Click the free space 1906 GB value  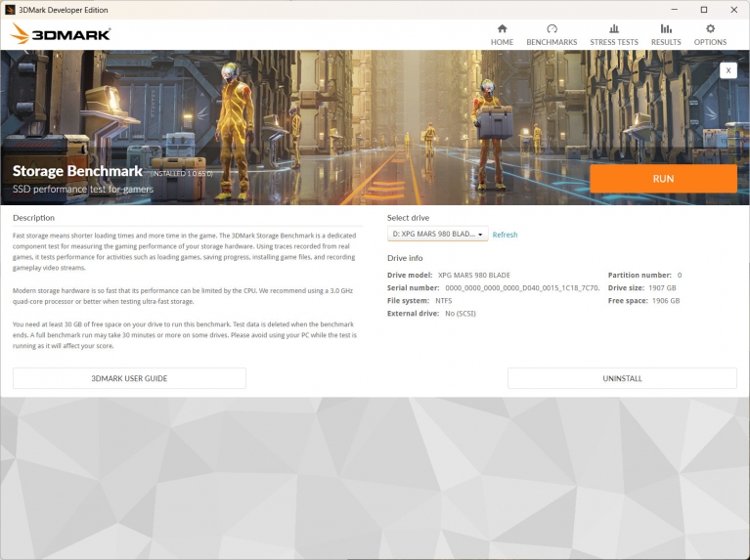tap(666, 301)
